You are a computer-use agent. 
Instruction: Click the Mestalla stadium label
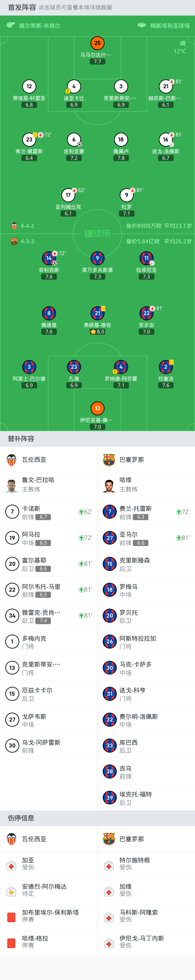coord(170,26)
